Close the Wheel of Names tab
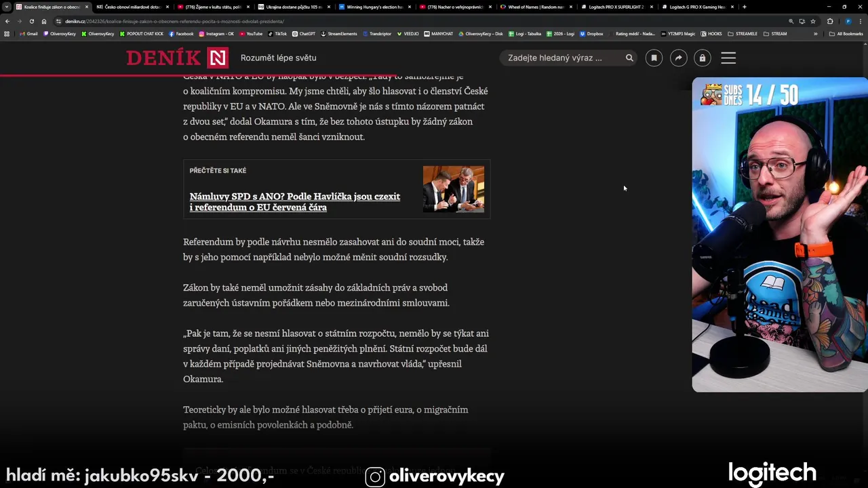868x488 pixels. coord(570,7)
